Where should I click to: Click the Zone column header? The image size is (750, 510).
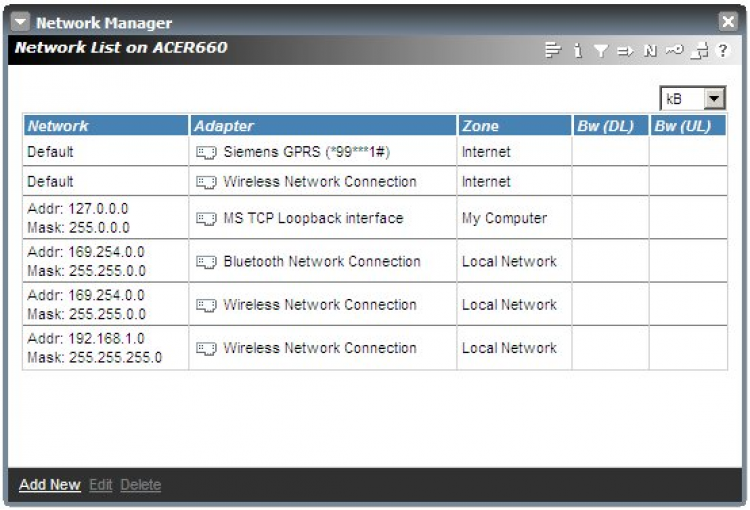pos(480,126)
